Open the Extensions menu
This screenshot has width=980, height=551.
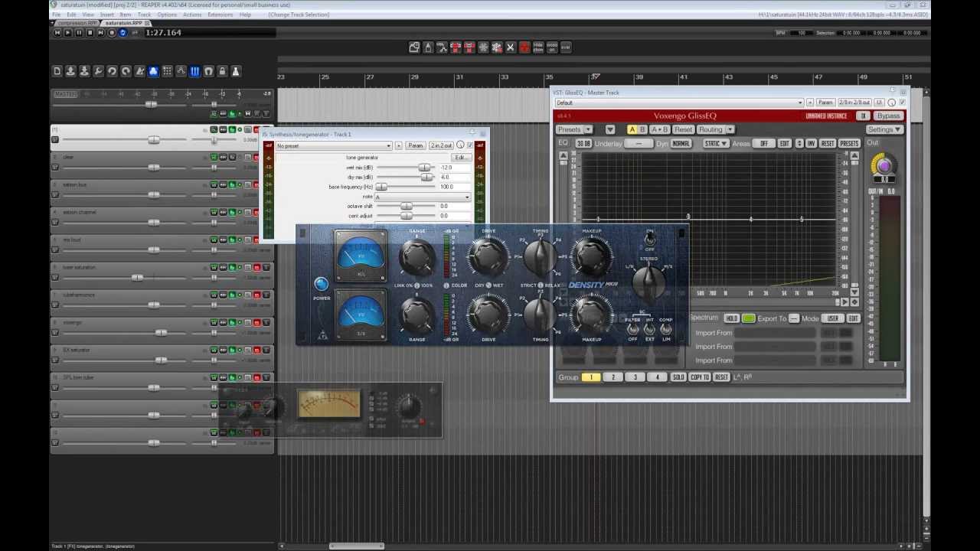pyautogui.click(x=220, y=15)
